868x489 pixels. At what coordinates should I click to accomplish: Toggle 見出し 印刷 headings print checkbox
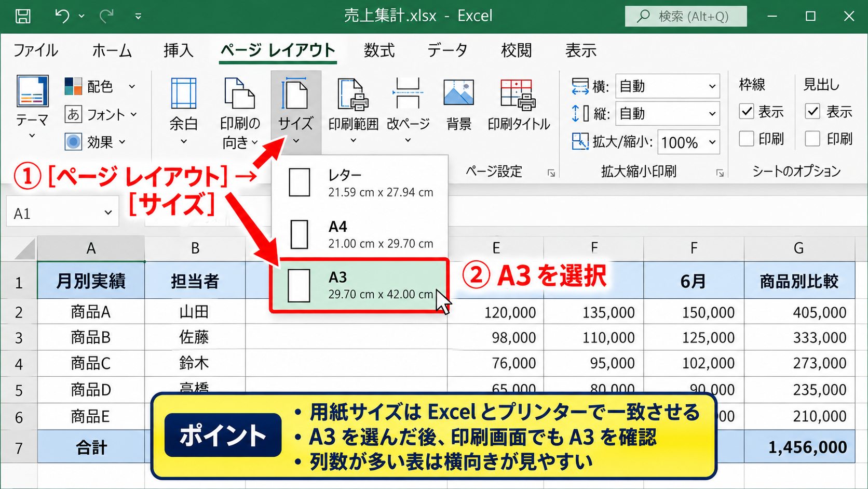812,139
